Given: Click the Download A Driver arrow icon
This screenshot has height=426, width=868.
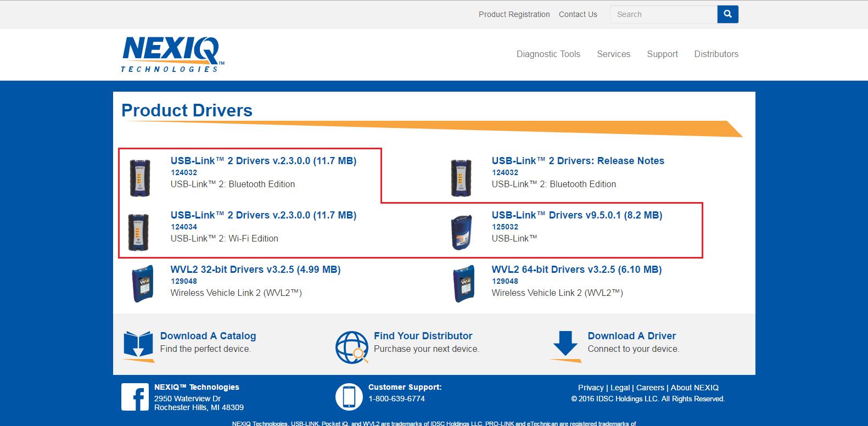Looking at the screenshot, I should (x=565, y=346).
